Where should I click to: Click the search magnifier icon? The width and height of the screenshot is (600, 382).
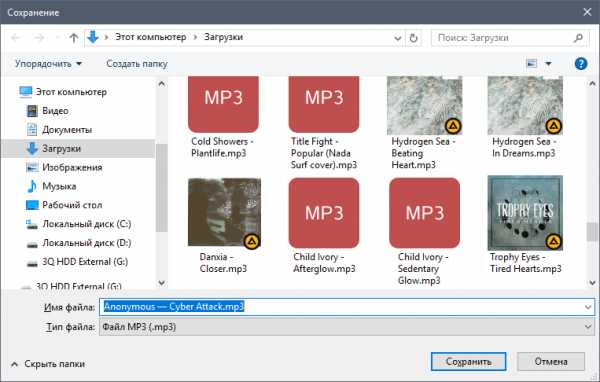(x=578, y=38)
